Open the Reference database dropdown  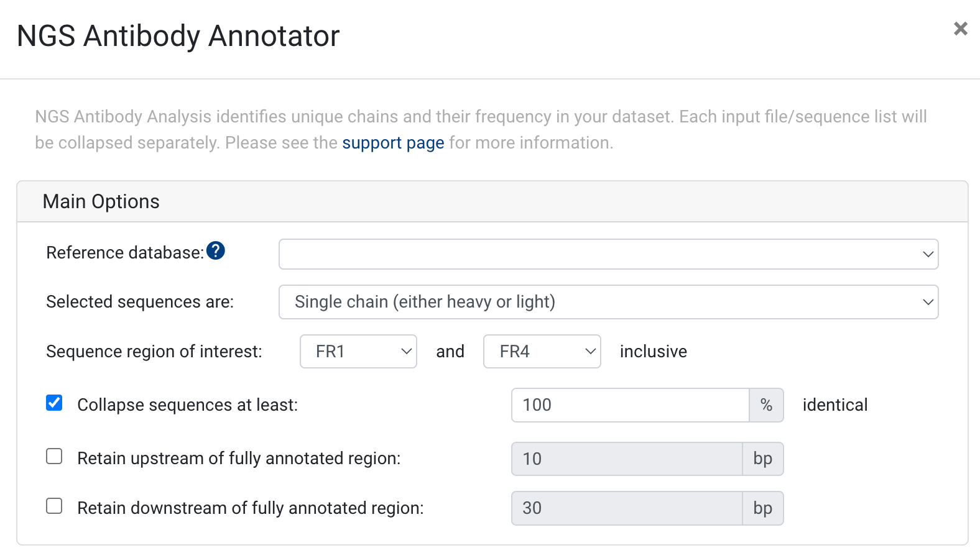pyautogui.click(x=608, y=254)
